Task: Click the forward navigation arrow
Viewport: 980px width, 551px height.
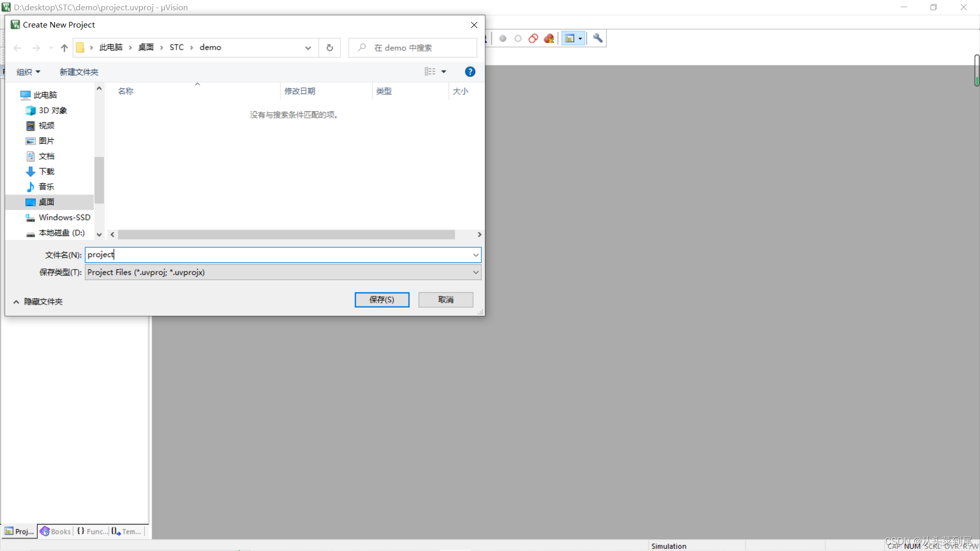Action: [x=36, y=47]
